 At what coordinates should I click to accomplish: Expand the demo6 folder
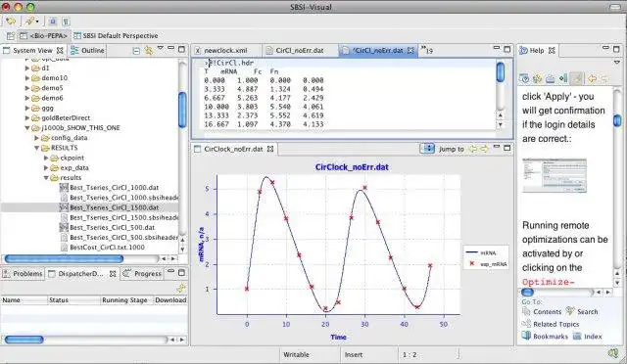click(x=27, y=98)
